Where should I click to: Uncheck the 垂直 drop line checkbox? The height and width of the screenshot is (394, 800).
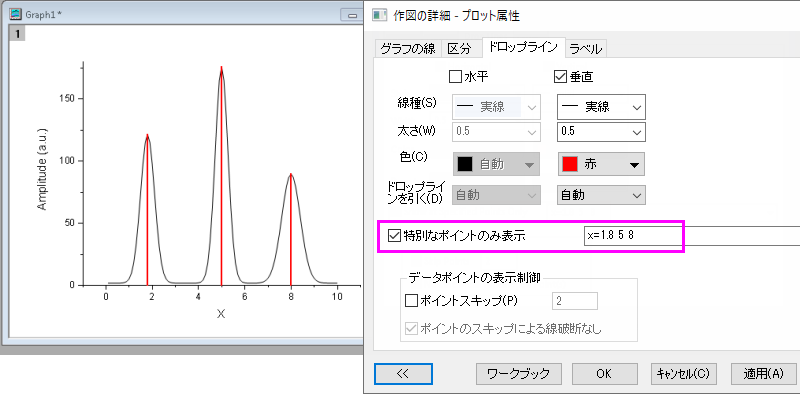pos(560,77)
